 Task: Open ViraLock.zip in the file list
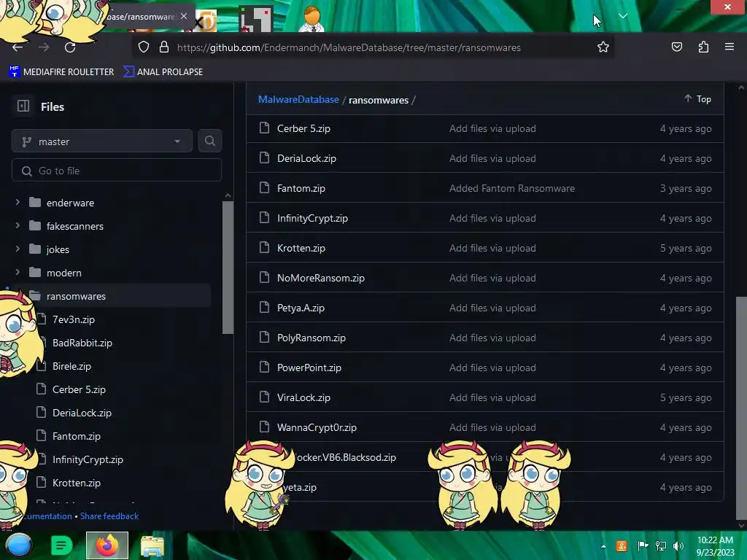point(304,397)
